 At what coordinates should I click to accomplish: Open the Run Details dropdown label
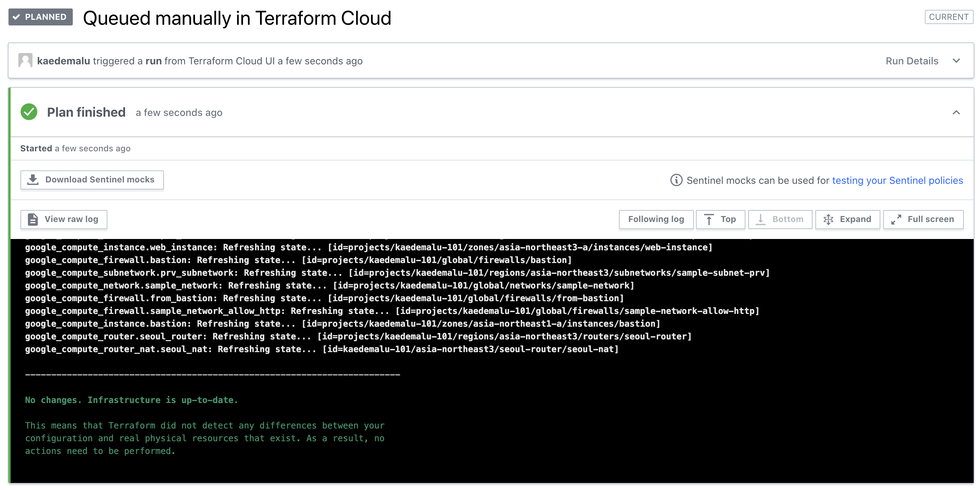click(911, 61)
